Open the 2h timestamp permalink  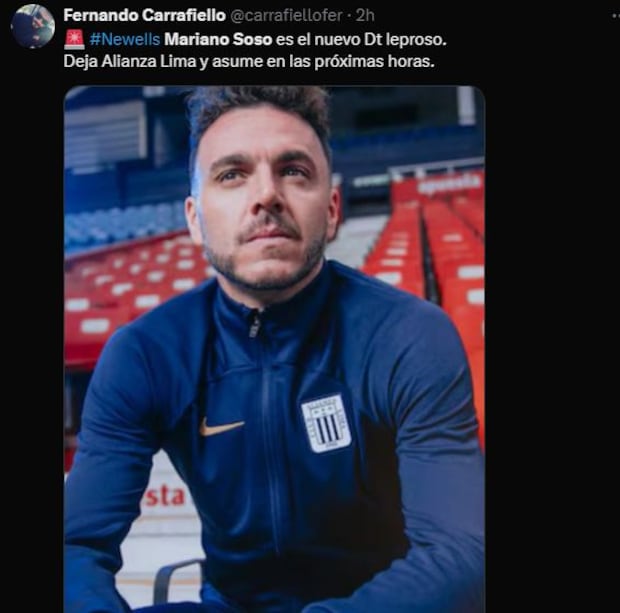(365, 15)
